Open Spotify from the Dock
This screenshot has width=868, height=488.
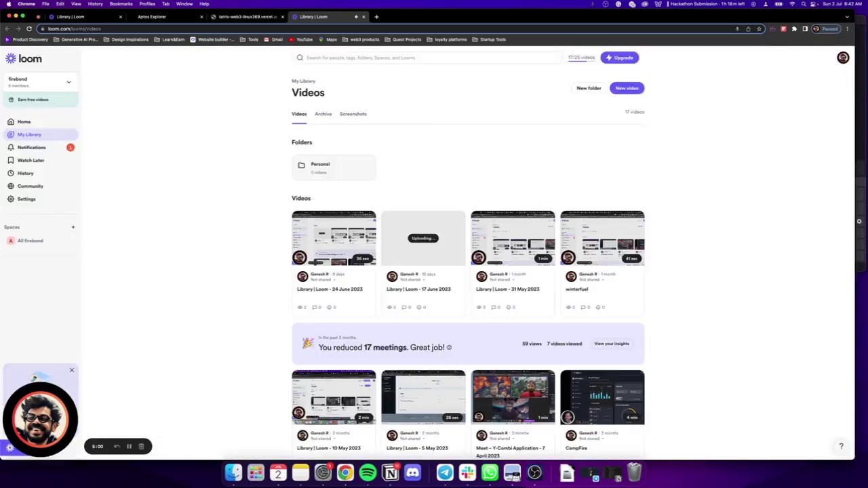(368, 472)
